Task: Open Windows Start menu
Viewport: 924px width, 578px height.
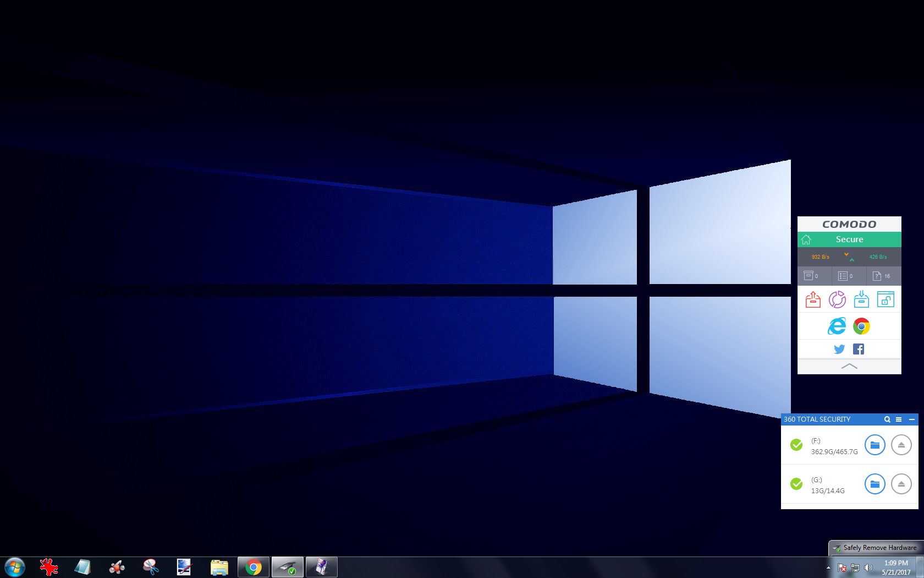Action: click(15, 567)
